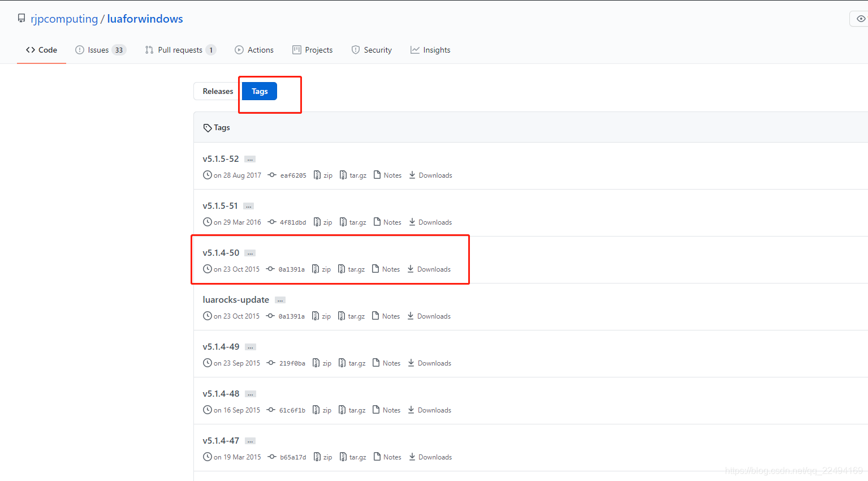Download tar.gz for v5.1.4-48
868x481 pixels.
(x=352, y=410)
